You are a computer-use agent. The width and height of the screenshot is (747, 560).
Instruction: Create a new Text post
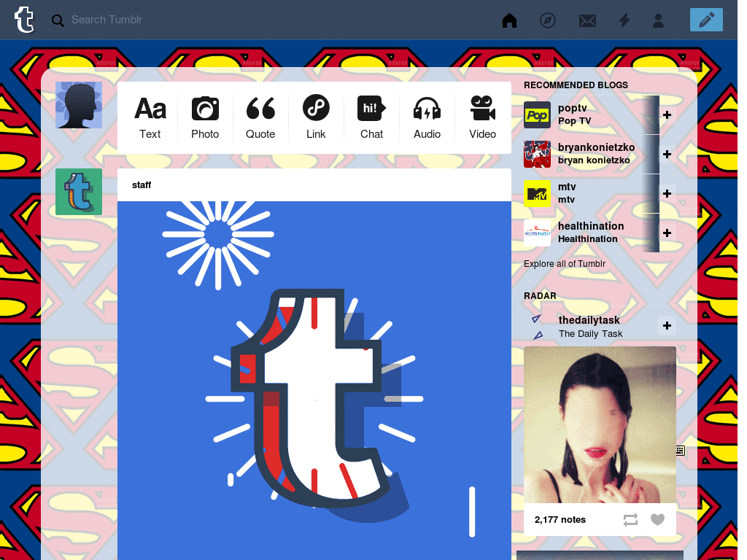(150, 117)
